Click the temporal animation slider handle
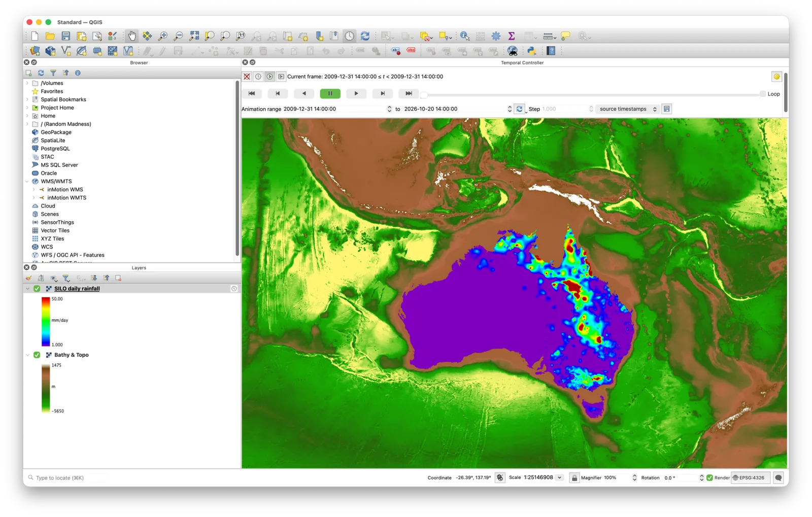 [x=424, y=94]
